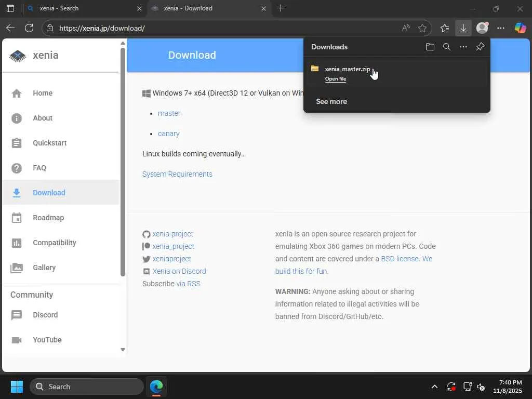
Task: Open downloads folder from Downloads panel
Action: 430,47
